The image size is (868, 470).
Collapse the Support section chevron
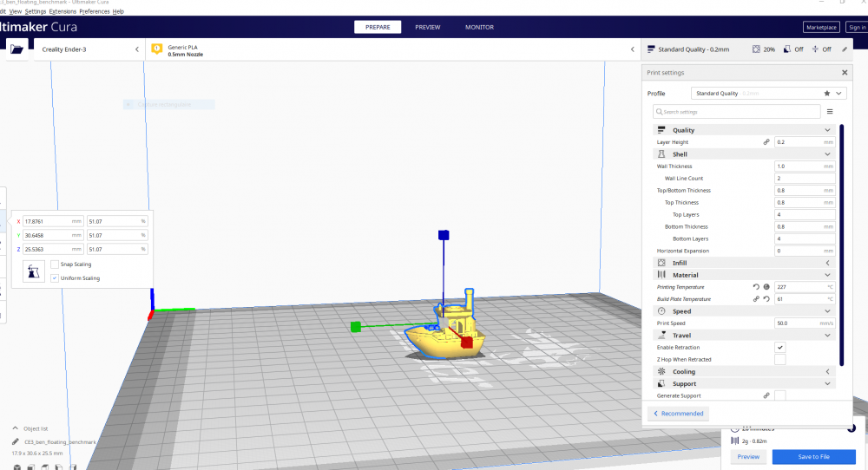(827, 384)
